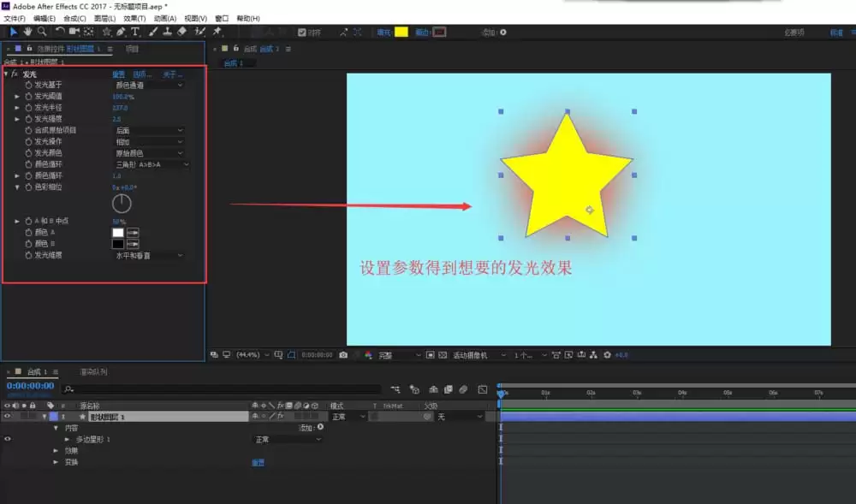
Task: Open the 发光基于 颜色通道 dropdown
Action: tap(149, 85)
